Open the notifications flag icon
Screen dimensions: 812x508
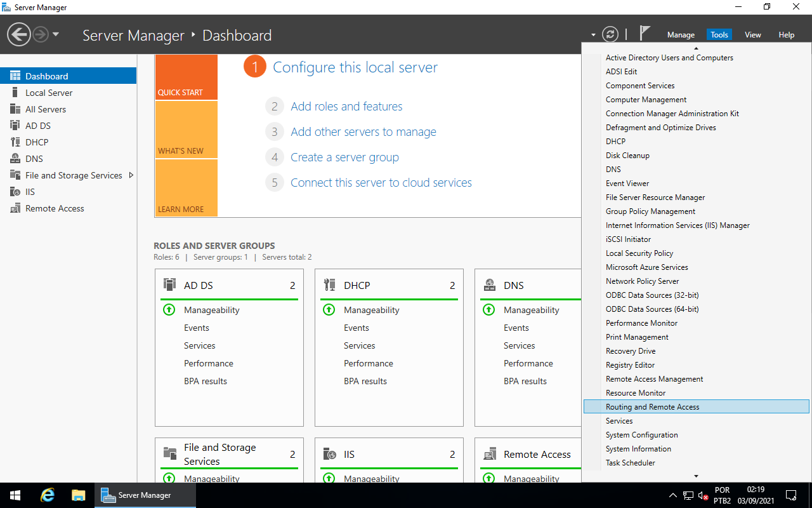[x=645, y=34]
